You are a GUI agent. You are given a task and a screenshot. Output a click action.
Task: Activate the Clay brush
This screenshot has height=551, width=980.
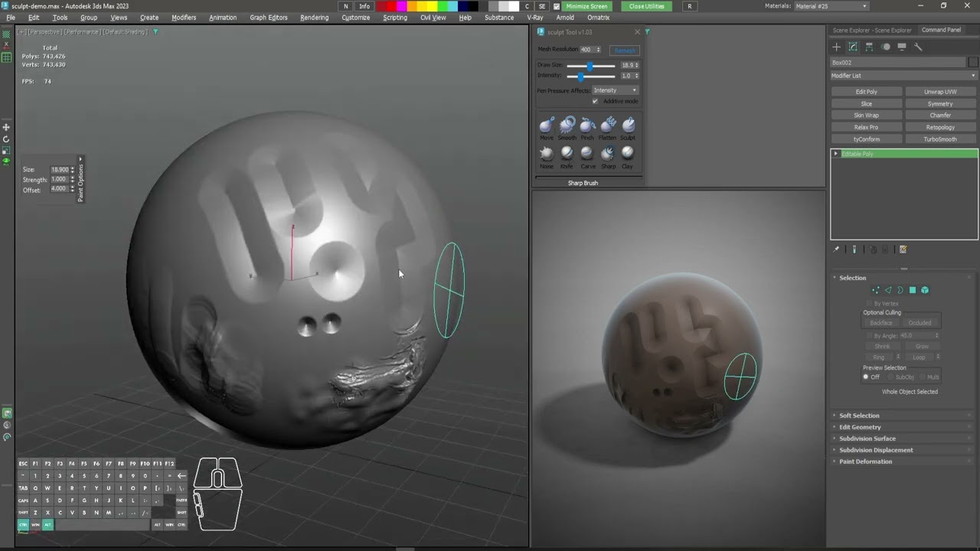627,155
